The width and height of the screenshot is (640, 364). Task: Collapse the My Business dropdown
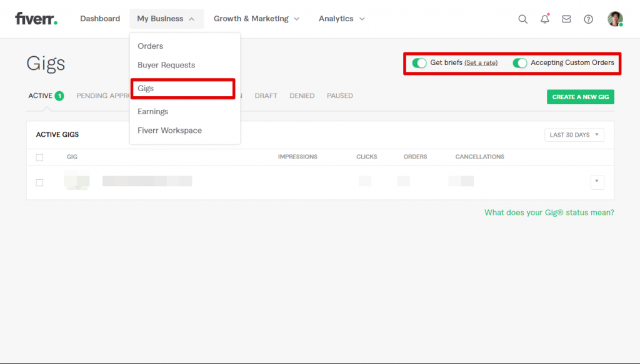click(166, 19)
